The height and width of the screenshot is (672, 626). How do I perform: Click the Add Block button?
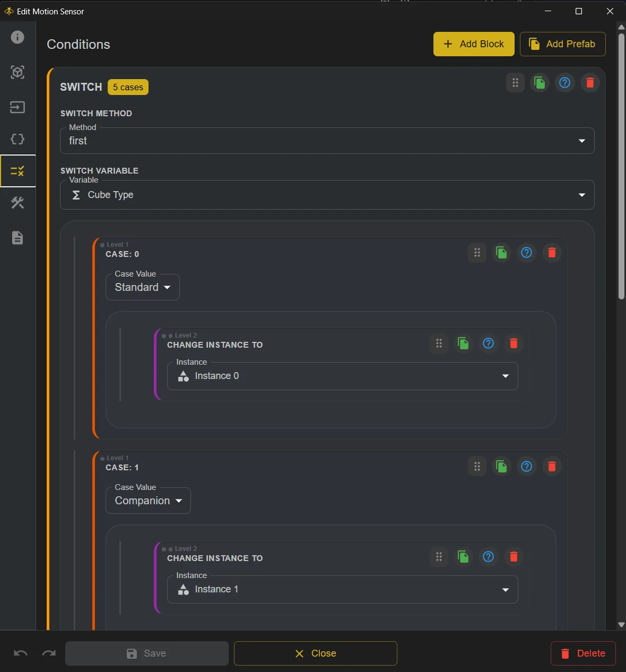(x=474, y=44)
